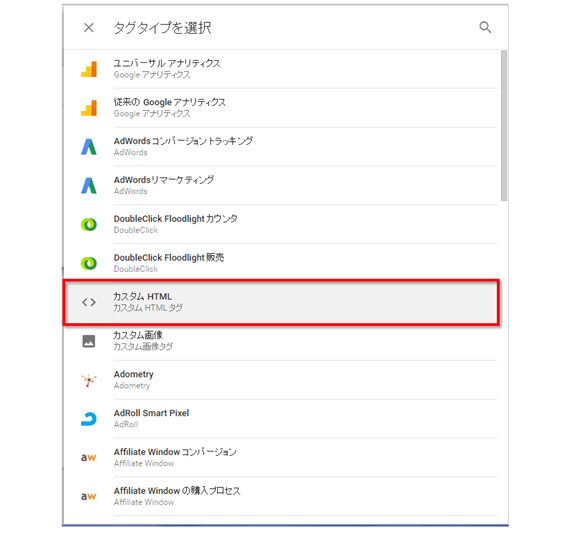
Task: Select ユニバーサル アナリティクス tag type
Action: [x=282, y=69]
